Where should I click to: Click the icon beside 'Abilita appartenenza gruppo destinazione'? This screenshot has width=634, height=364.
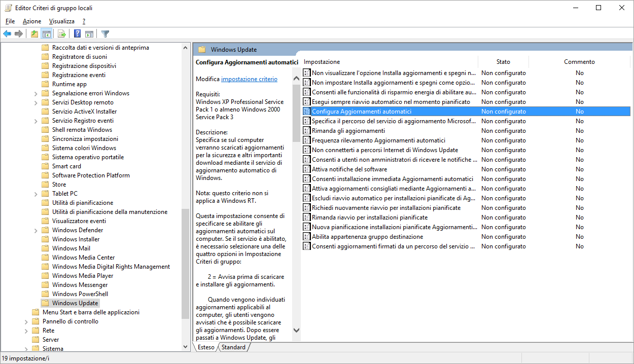point(306,237)
